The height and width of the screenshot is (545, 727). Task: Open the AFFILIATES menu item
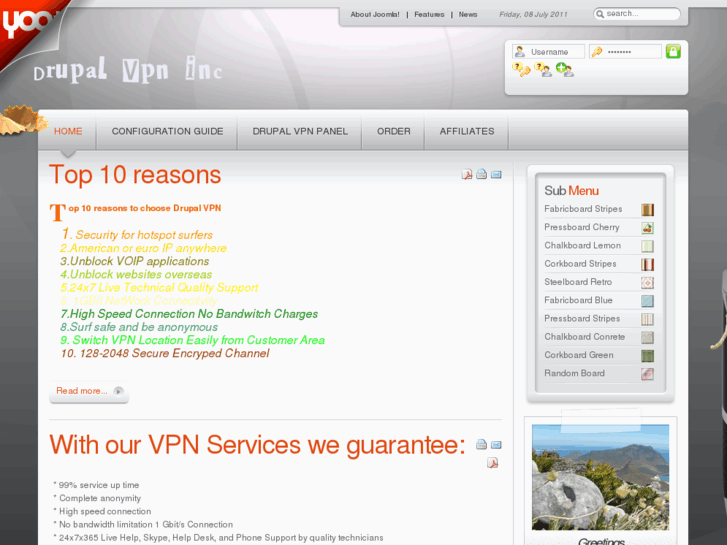(x=467, y=131)
